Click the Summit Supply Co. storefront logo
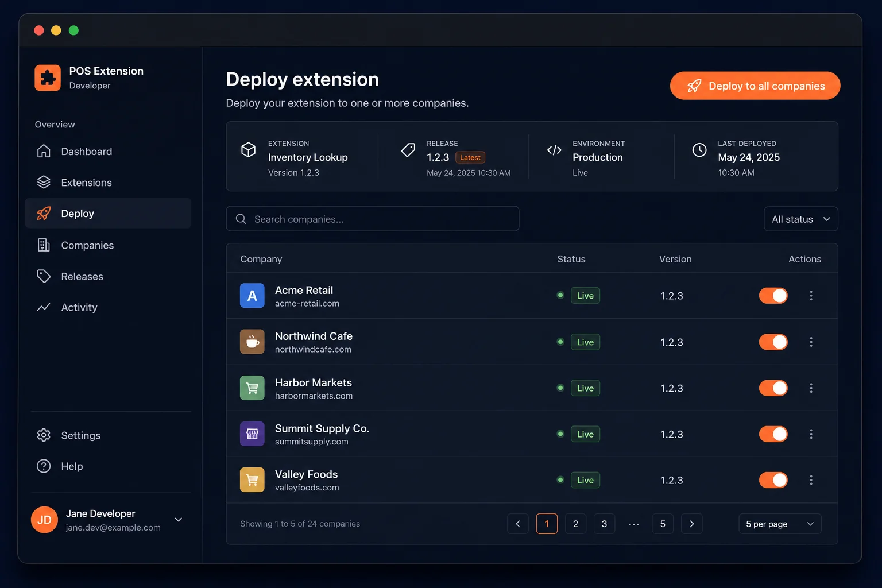Image resolution: width=882 pixels, height=588 pixels. click(252, 434)
